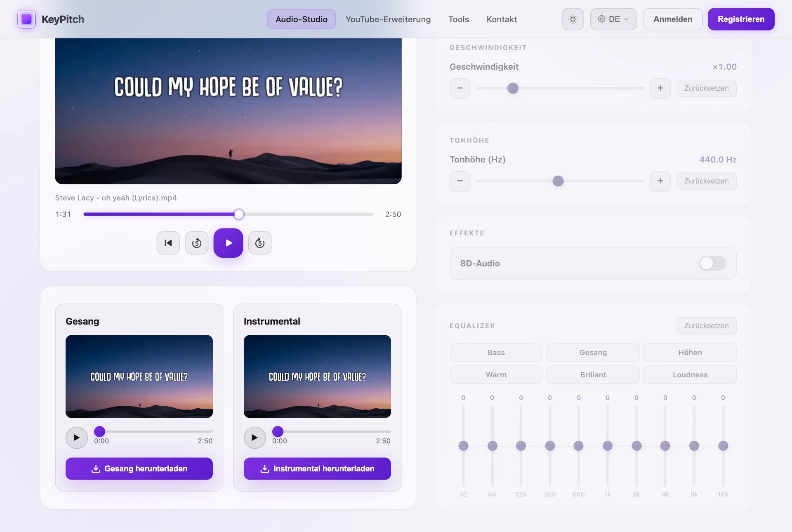
Task: Select the Gesang equalizer preset
Action: (593, 353)
